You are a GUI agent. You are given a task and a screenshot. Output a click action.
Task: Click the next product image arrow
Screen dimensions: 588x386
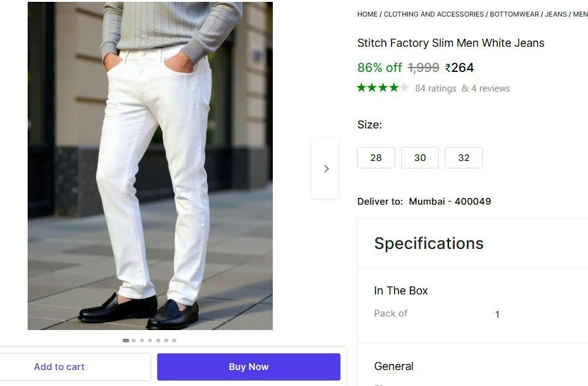[326, 168]
